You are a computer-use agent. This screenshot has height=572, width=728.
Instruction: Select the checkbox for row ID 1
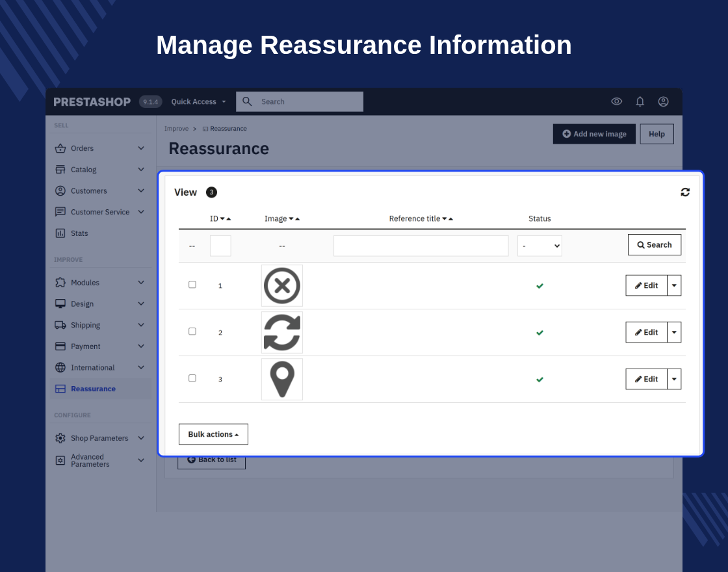pos(192,285)
